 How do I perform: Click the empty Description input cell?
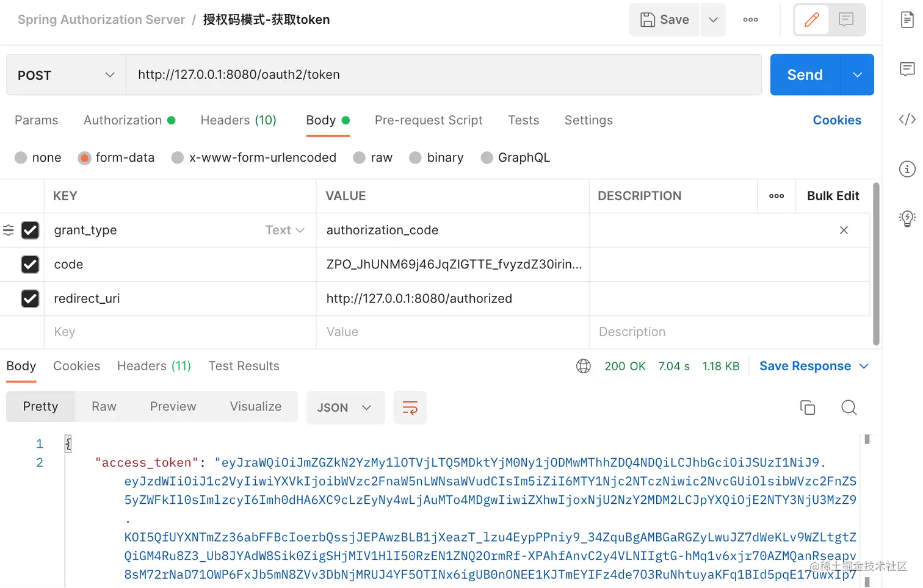[x=729, y=332]
